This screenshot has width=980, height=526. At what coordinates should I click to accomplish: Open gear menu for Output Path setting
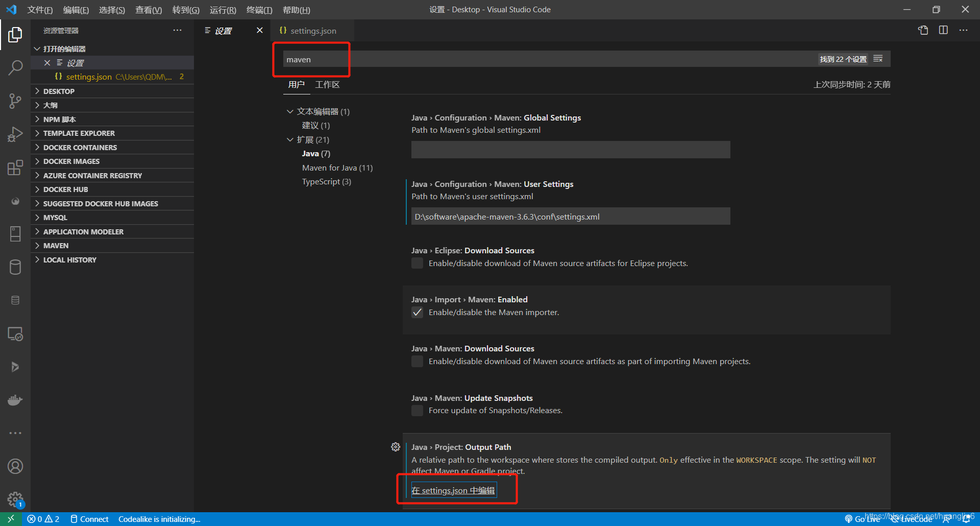pos(396,447)
